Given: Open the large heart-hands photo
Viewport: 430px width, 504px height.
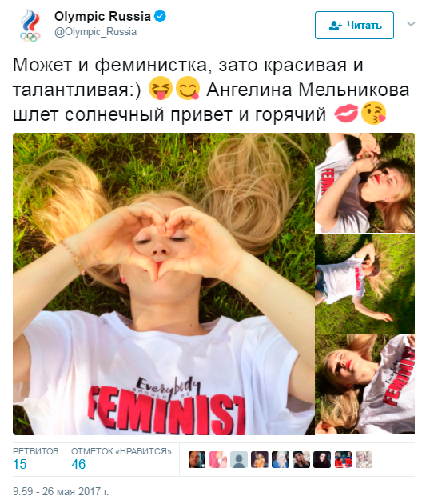Looking at the screenshot, I should coord(164,284).
